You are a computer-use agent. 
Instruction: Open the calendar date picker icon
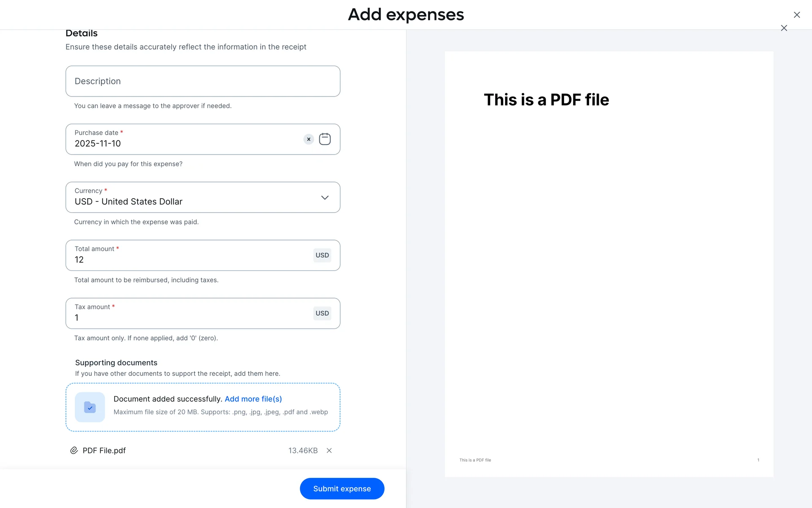pyautogui.click(x=325, y=139)
